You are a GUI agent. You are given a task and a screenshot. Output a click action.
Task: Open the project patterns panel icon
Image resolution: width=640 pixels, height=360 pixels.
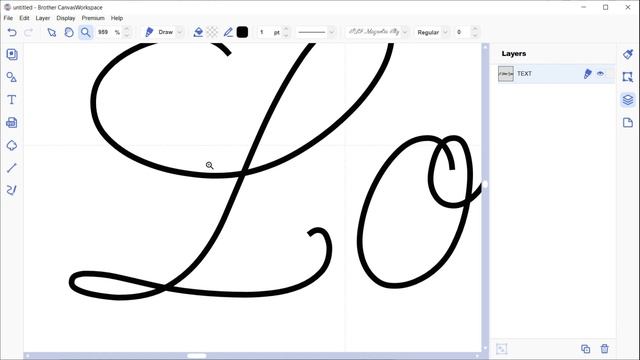pyautogui.click(x=12, y=54)
